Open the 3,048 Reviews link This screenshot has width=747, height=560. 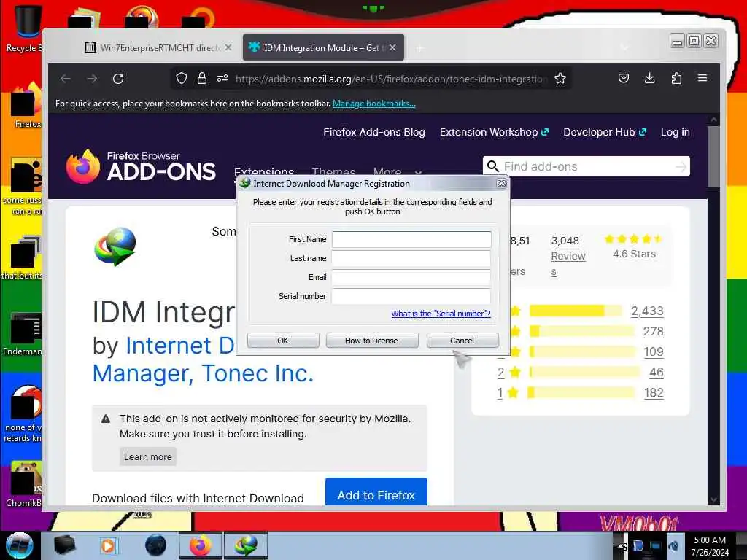pyautogui.click(x=568, y=256)
